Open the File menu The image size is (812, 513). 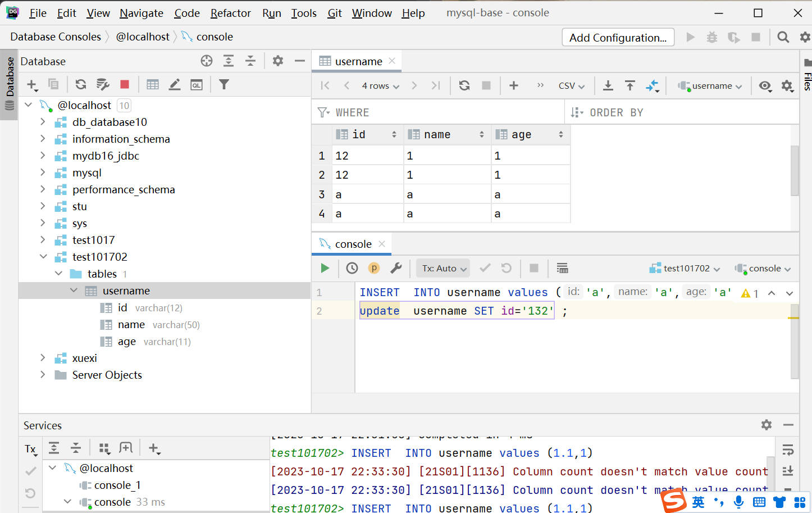pyautogui.click(x=38, y=13)
